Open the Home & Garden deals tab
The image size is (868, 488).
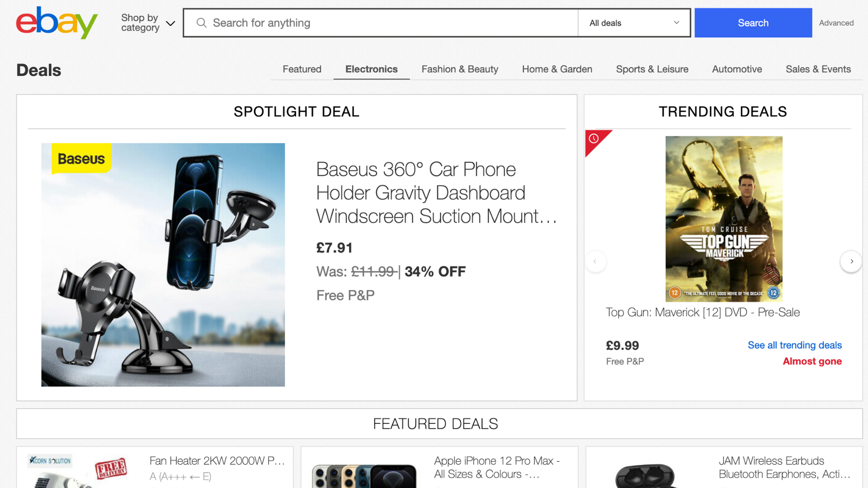coord(557,69)
